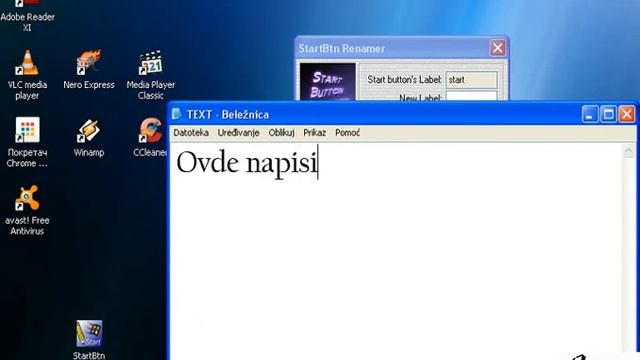Image resolution: width=640 pixels, height=360 pixels.
Task: Launch Nero Express from the desktop
Action: click(89, 69)
